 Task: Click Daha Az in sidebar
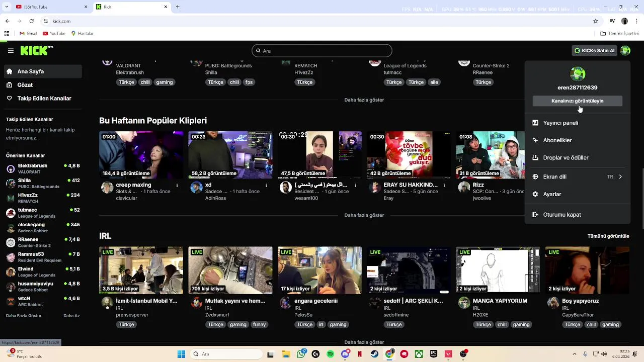tap(71, 316)
